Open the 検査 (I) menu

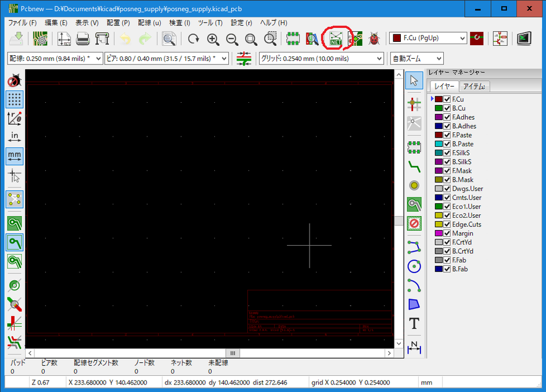coord(179,23)
